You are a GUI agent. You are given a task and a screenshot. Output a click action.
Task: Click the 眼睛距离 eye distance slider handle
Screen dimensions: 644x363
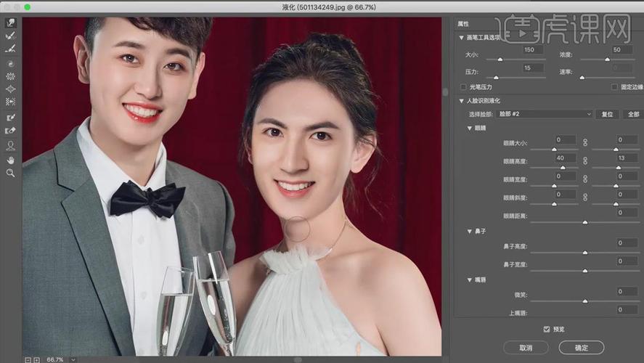click(585, 222)
